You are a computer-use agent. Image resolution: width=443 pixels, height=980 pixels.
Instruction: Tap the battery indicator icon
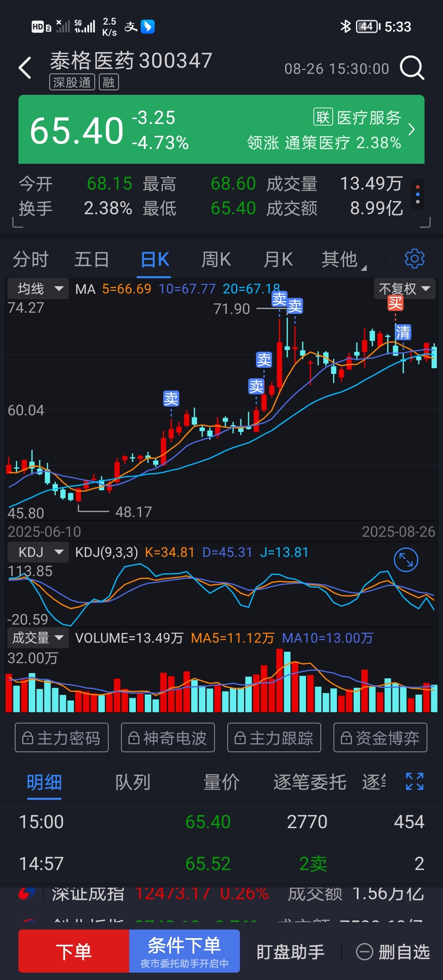pyautogui.click(x=368, y=27)
